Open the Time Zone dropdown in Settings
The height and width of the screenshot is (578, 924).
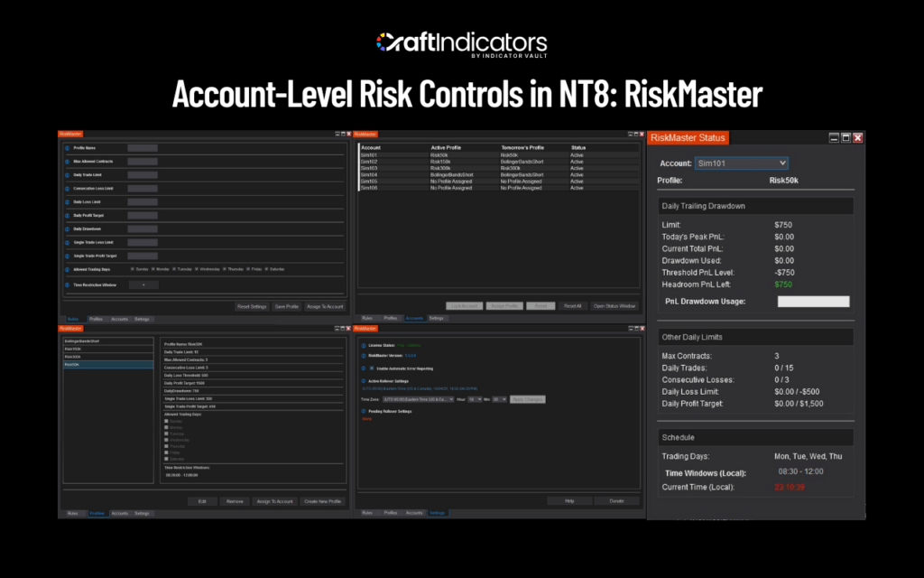419,399
